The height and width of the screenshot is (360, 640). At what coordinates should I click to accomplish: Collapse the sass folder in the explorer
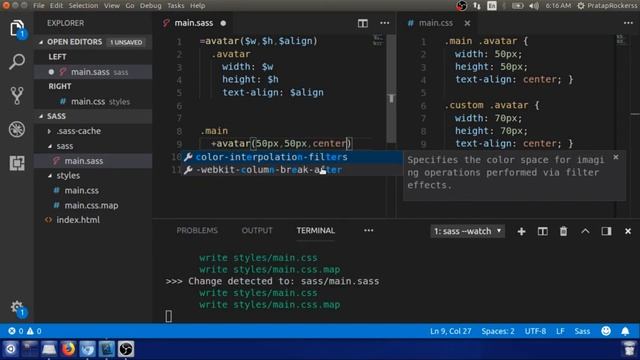pos(49,146)
